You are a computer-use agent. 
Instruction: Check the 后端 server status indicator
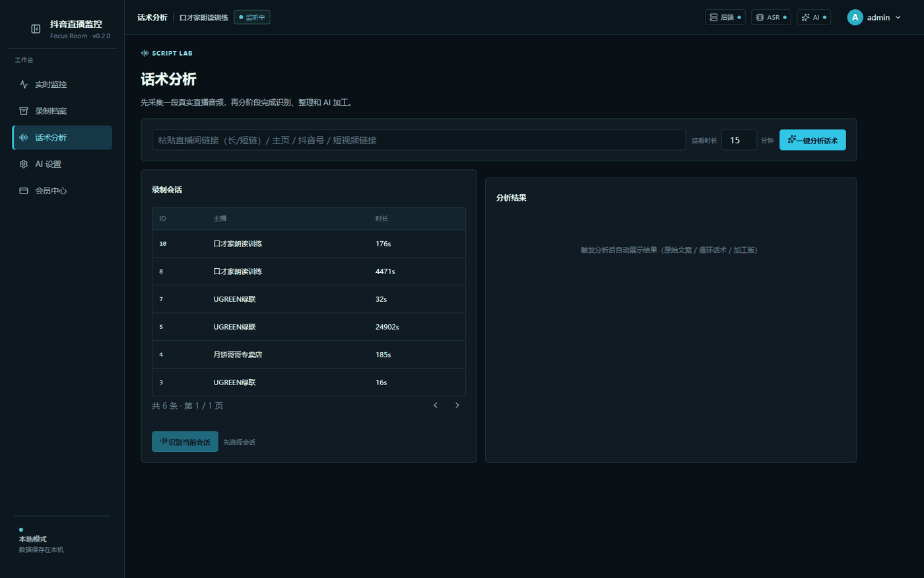(x=725, y=17)
